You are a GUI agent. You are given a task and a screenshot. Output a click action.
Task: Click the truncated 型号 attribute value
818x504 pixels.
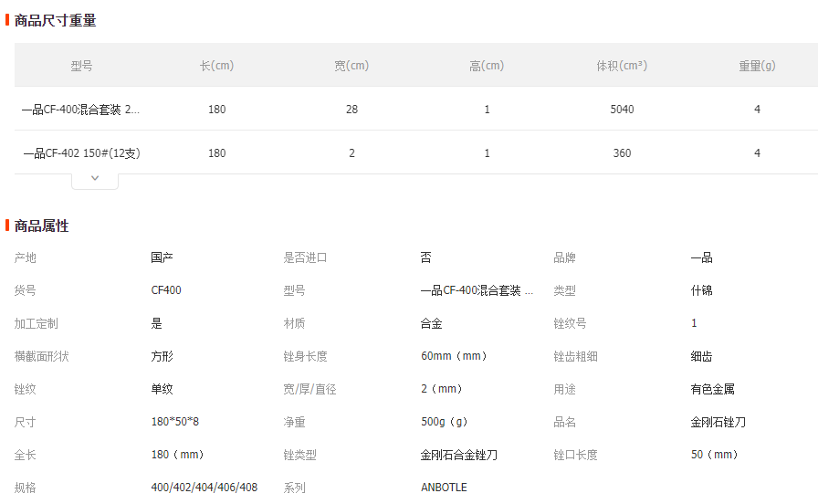477,290
